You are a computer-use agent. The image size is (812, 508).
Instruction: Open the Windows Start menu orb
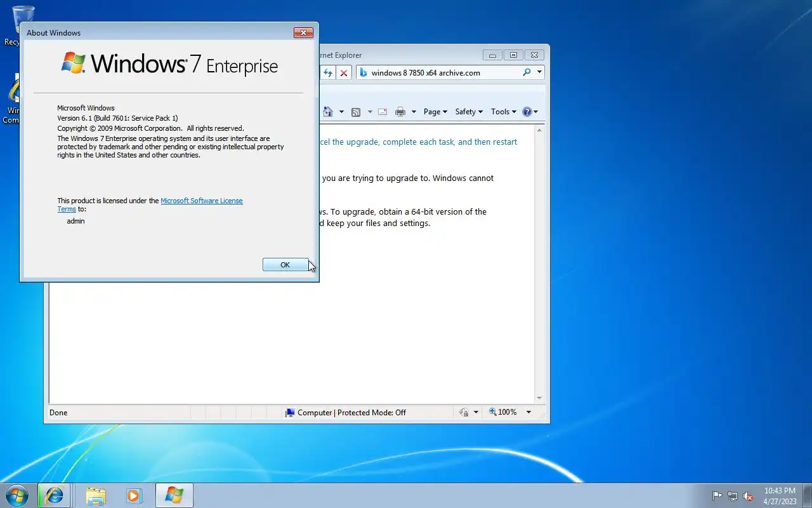[17, 495]
